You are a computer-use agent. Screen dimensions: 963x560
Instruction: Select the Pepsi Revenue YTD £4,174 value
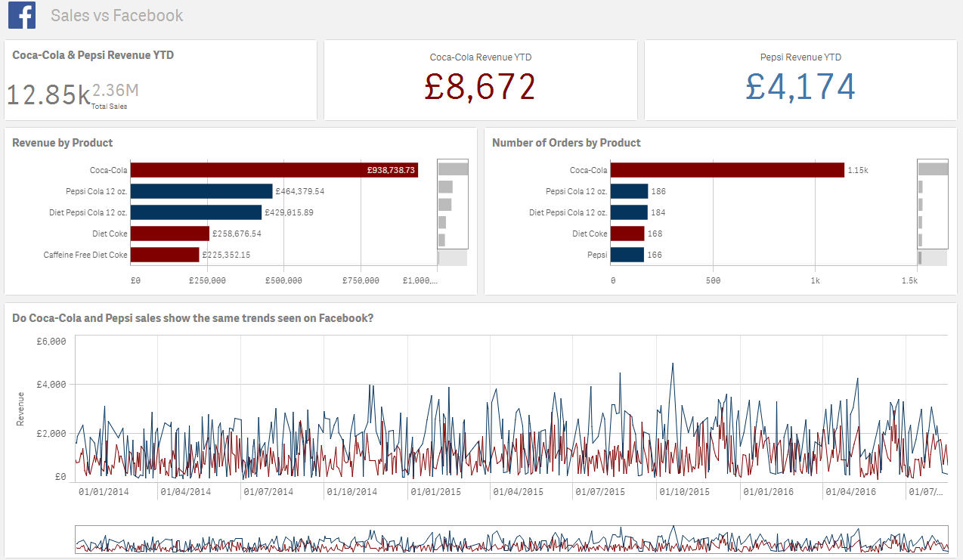tap(800, 87)
